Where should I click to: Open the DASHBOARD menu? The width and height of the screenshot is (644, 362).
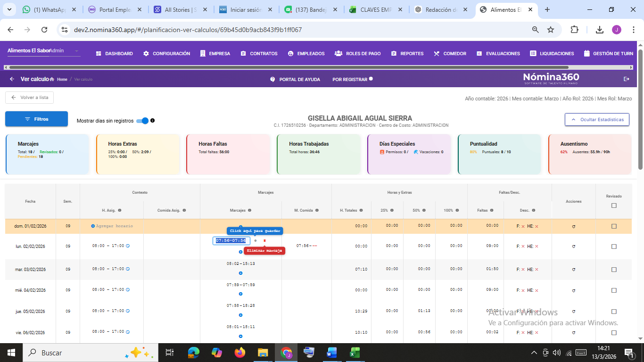pos(115,54)
